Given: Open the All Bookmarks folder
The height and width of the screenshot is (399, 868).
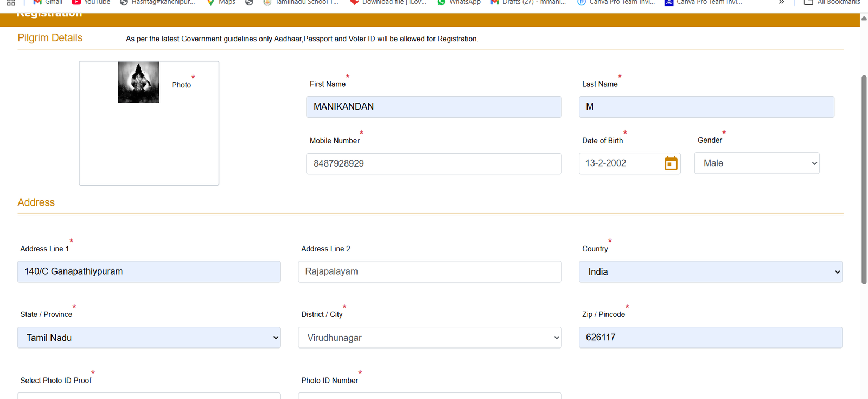Looking at the screenshot, I should pos(832,2).
